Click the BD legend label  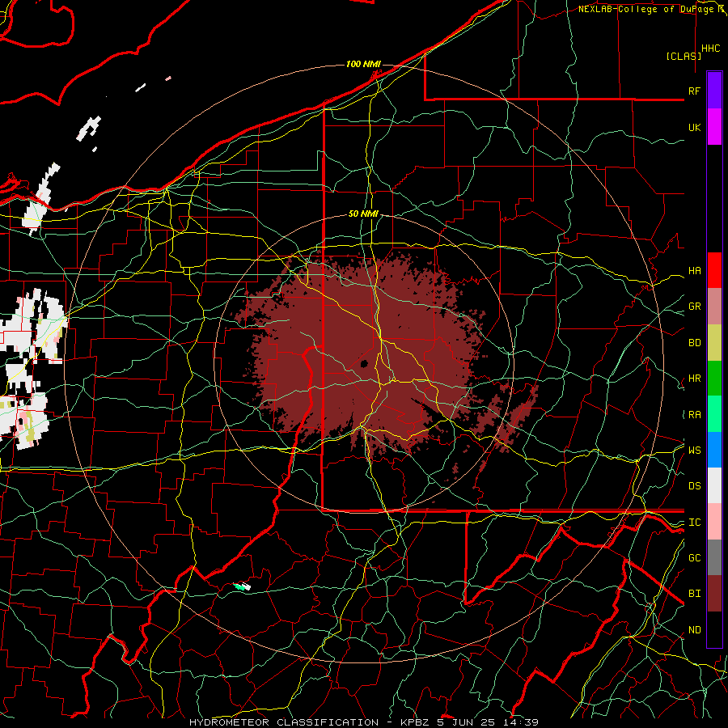pos(694,343)
